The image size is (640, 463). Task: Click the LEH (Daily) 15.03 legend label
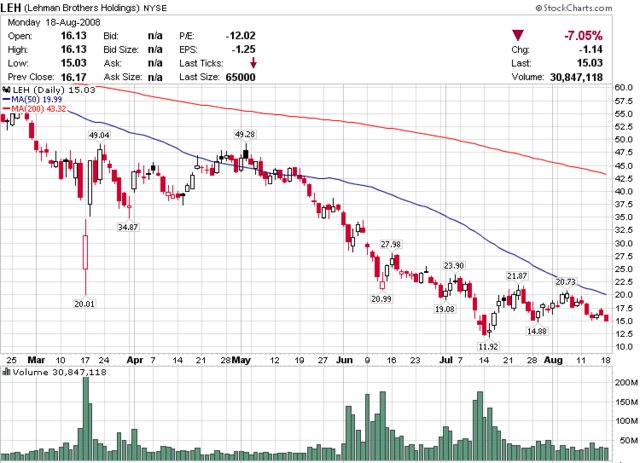click(54, 90)
